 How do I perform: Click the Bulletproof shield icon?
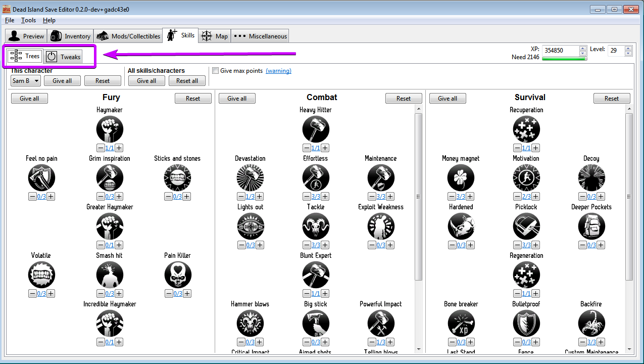point(526,323)
